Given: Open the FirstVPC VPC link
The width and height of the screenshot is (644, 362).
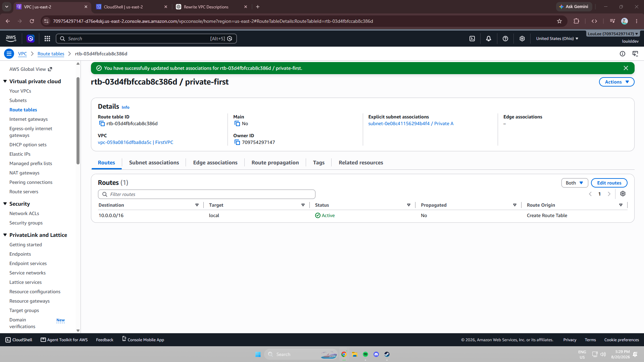Looking at the screenshot, I should pos(136,143).
